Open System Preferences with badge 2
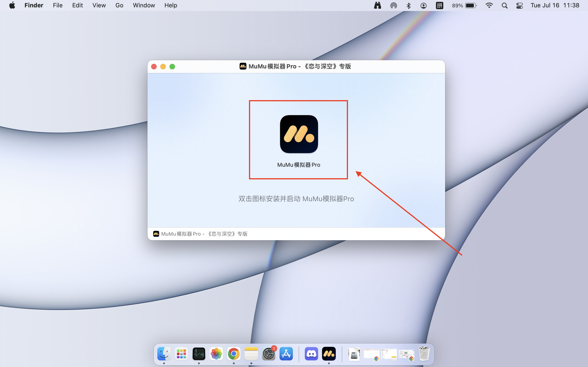The width and height of the screenshot is (588, 367). pos(269,354)
